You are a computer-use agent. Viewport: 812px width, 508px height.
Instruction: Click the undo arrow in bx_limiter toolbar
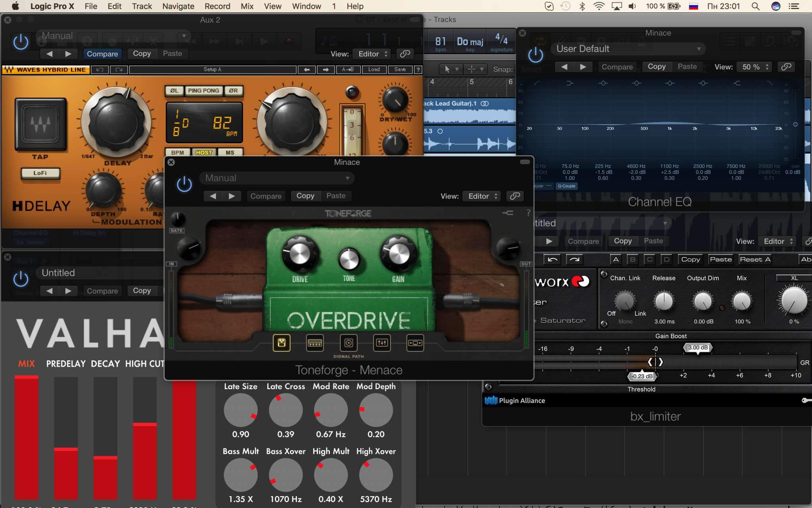[552, 260]
